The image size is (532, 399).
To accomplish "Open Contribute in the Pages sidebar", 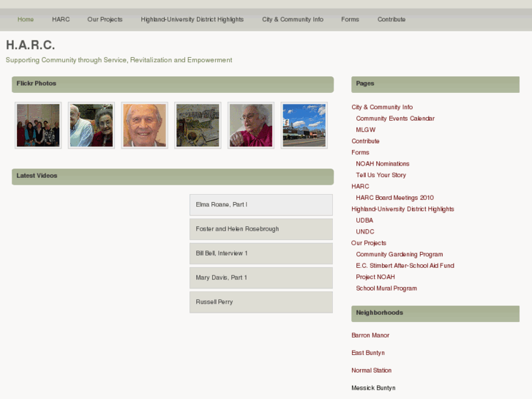I will coord(365,141).
